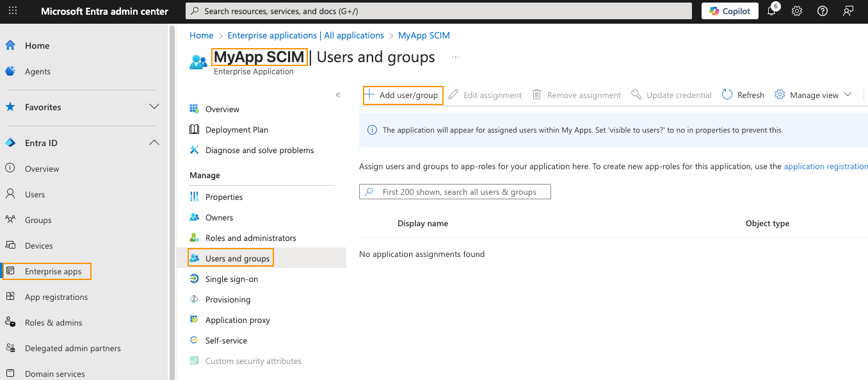
Task: Click the Manage section heading
Action: (205, 175)
